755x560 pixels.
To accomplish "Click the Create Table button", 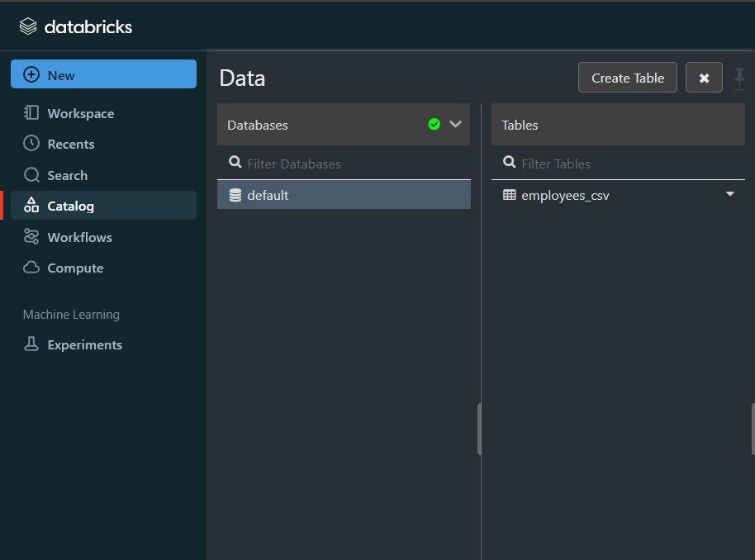I will pyautogui.click(x=628, y=78).
